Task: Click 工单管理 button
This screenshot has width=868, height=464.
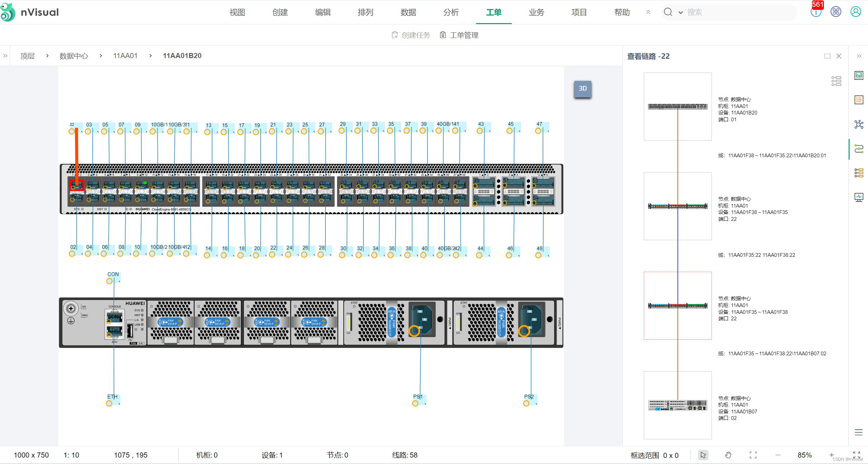Action: tap(459, 35)
